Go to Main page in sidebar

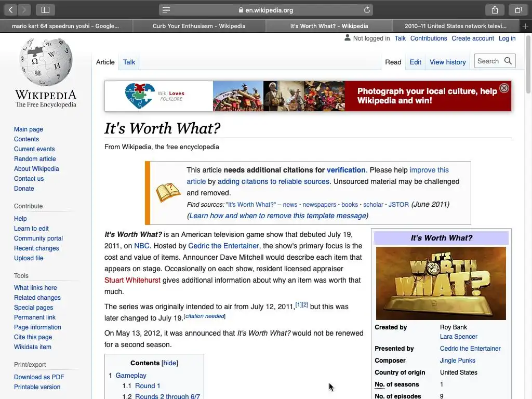pos(29,129)
